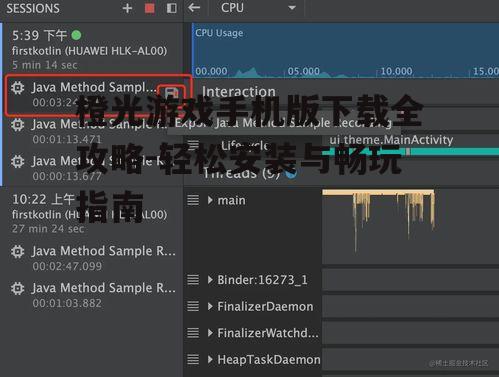The height and width of the screenshot is (377, 499).
Task: Click the drag handle beside FinalizerWatchd...
Action: (193, 333)
